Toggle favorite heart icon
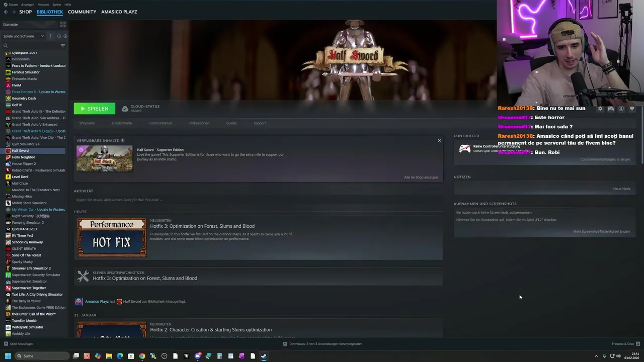The height and width of the screenshot is (362, 644). [x=632, y=109]
